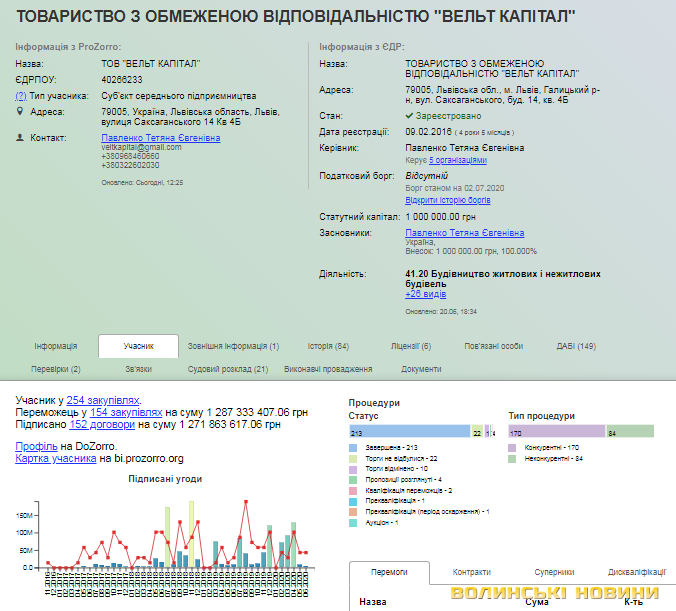Viewport: 676px width, 611px height.
Task: Expand the +26 видів activities list
Action: coord(425,294)
